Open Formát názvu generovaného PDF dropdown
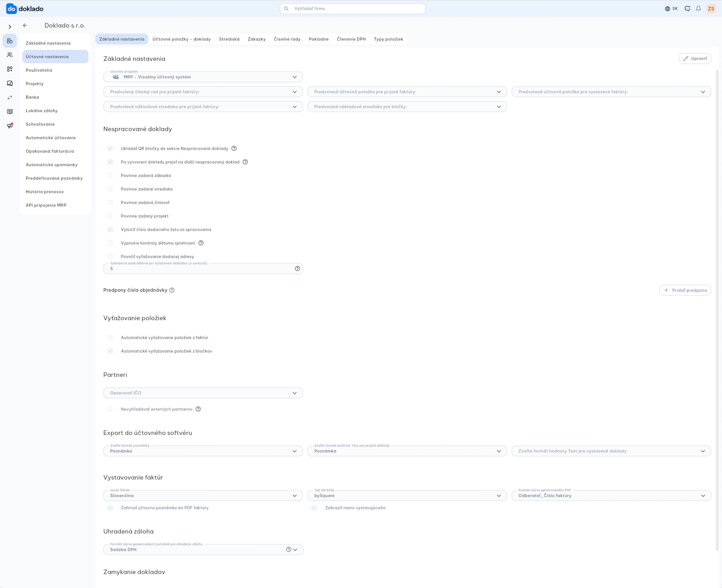 pyautogui.click(x=611, y=496)
